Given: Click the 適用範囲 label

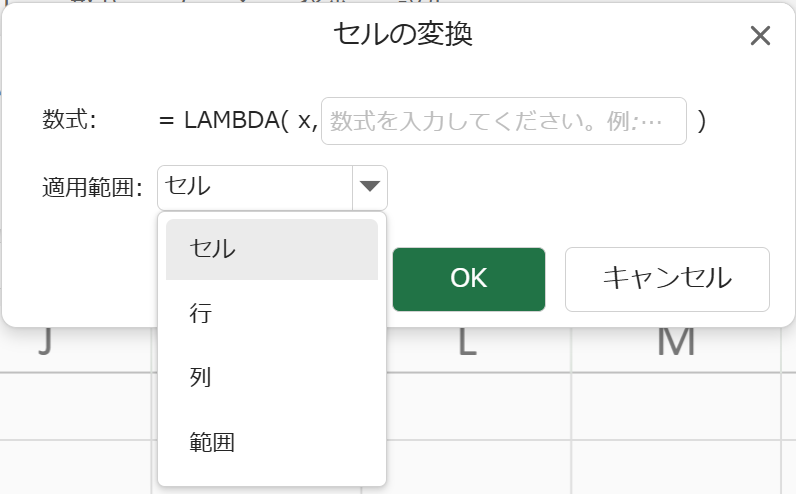Looking at the screenshot, I should [93, 186].
